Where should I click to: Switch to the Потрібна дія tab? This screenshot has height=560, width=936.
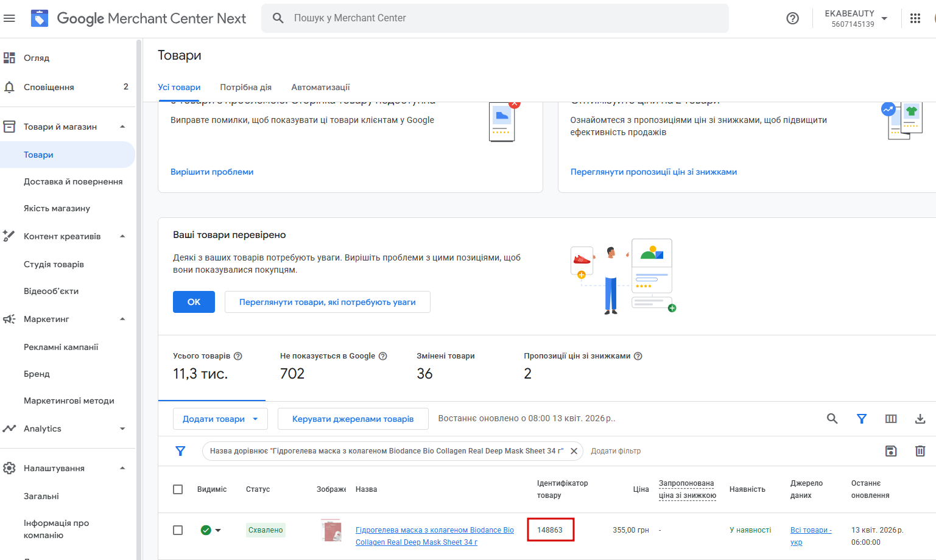pos(245,87)
